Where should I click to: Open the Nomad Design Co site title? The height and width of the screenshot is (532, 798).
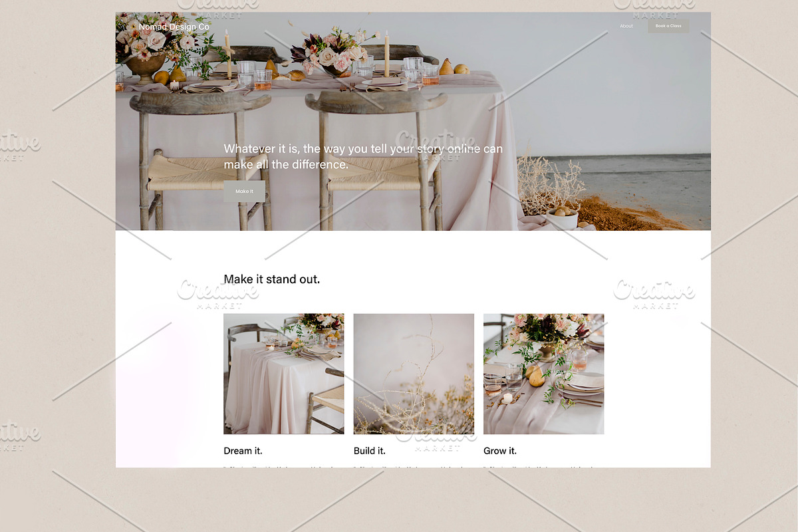pos(174,27)
